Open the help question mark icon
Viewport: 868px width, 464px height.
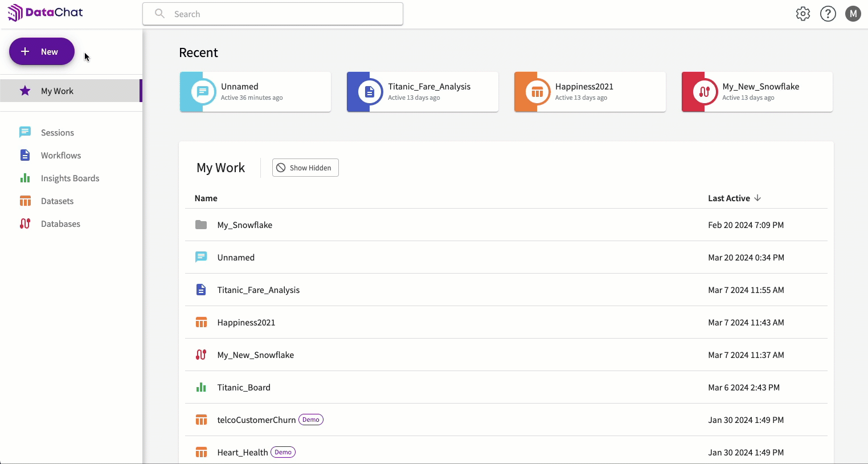pos(828,14)
